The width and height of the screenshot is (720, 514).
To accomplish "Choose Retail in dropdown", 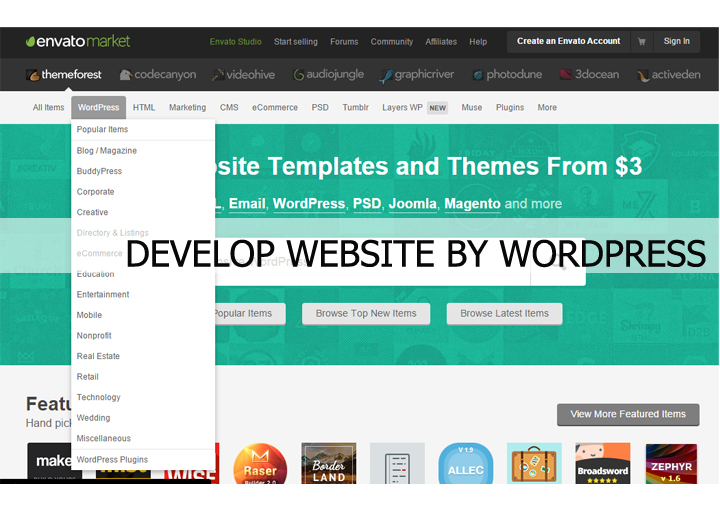I will point(143,377).
